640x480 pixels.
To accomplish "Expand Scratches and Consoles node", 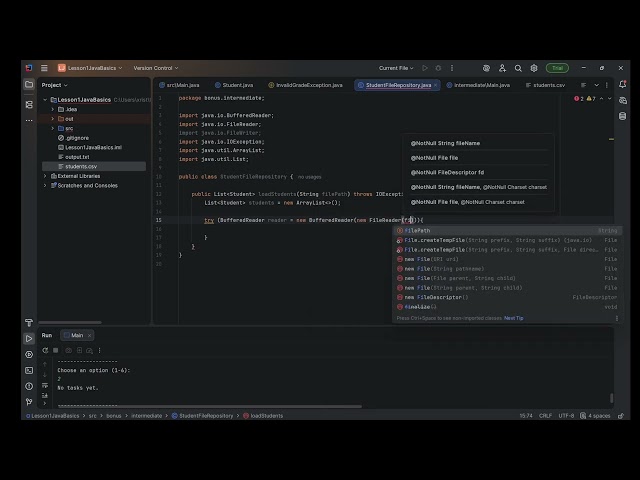I will click(x=45, y=185).
